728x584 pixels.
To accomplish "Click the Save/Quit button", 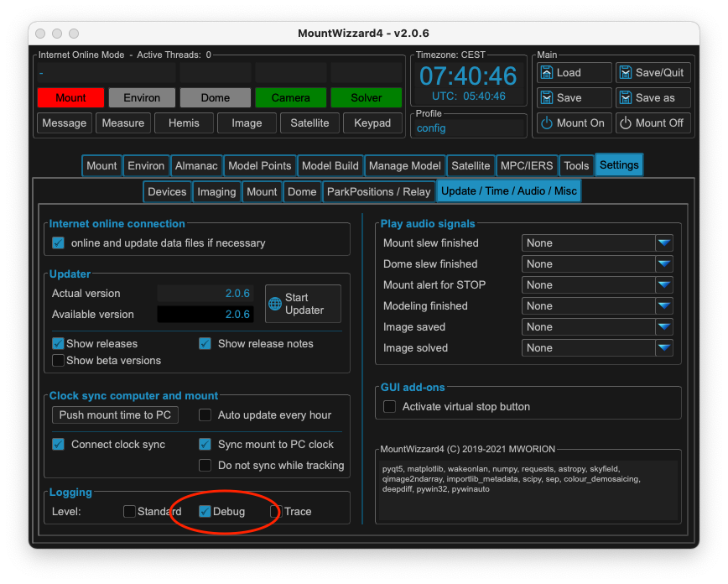I will (653, 72).
